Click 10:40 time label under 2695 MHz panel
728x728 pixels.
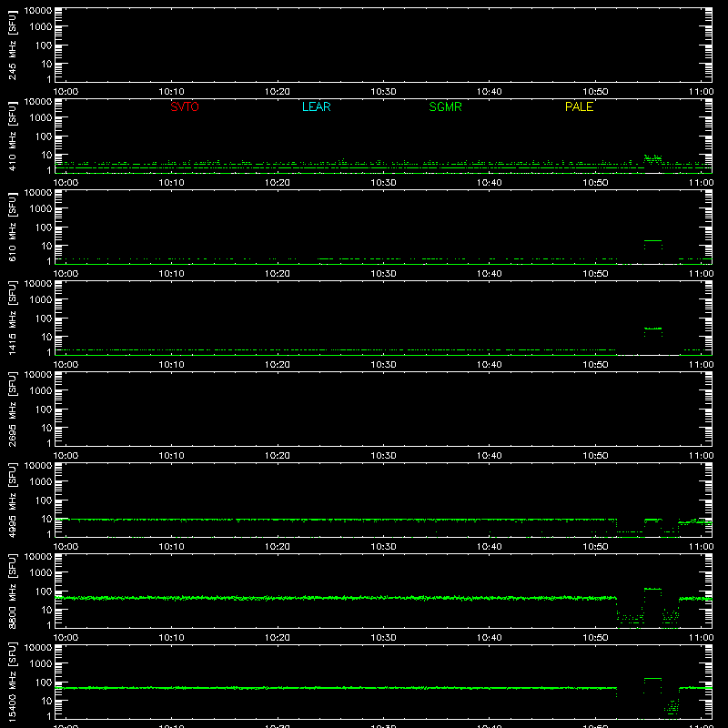490,456
